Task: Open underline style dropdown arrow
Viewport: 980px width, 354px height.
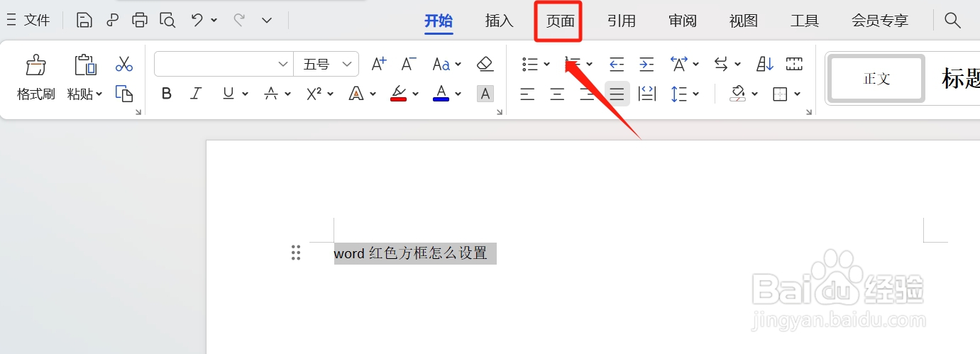Action: [x=245, y=94]
